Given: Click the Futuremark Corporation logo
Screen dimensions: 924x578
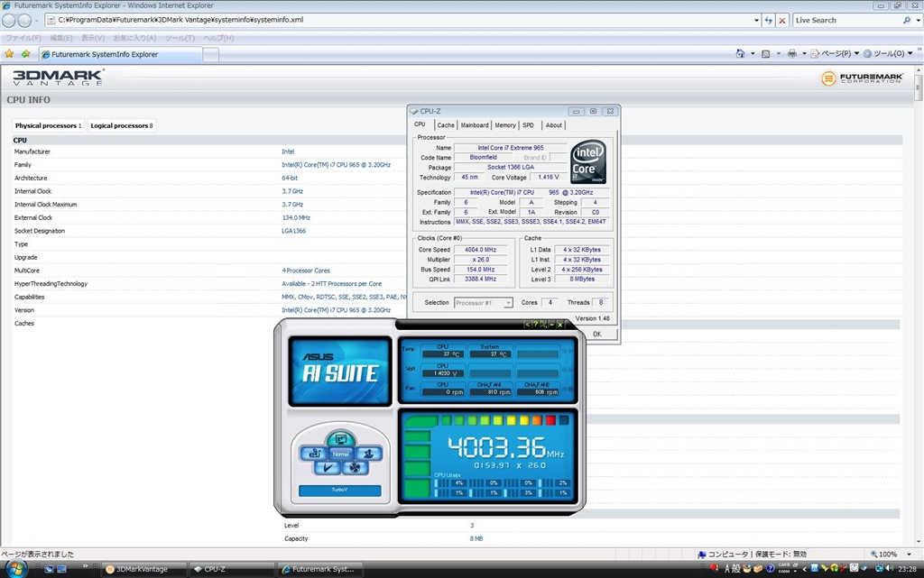Looking at the screenshot, I should 862,78.
